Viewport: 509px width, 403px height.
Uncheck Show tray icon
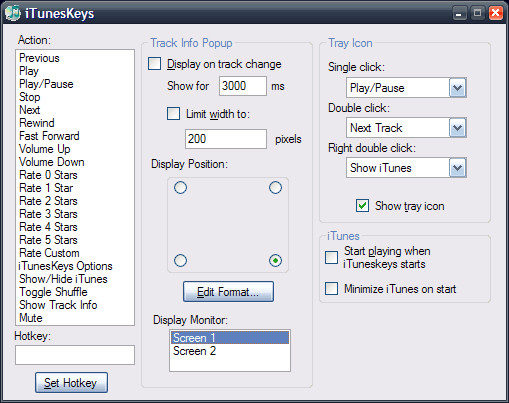pyautogui.click(x=362, y=206)
